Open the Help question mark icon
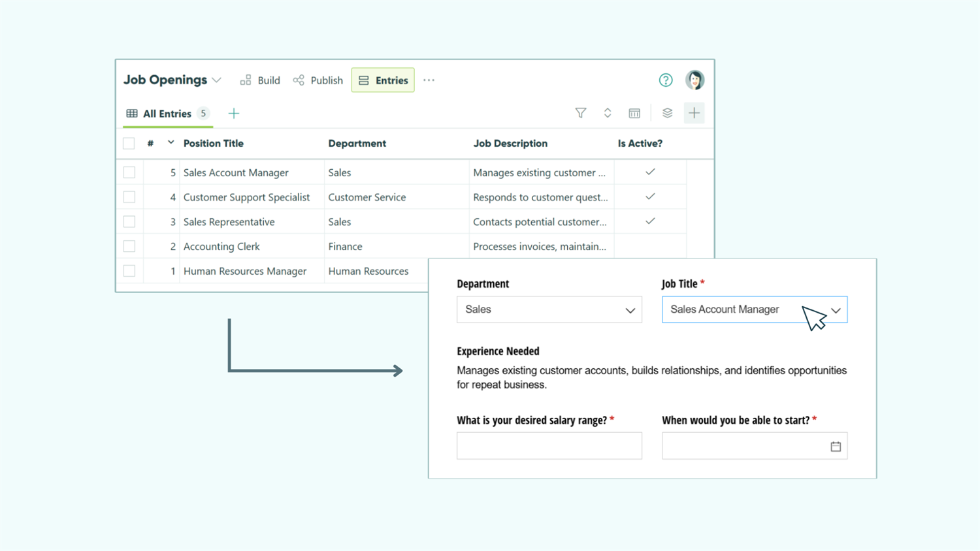 (x=666, y=80)
